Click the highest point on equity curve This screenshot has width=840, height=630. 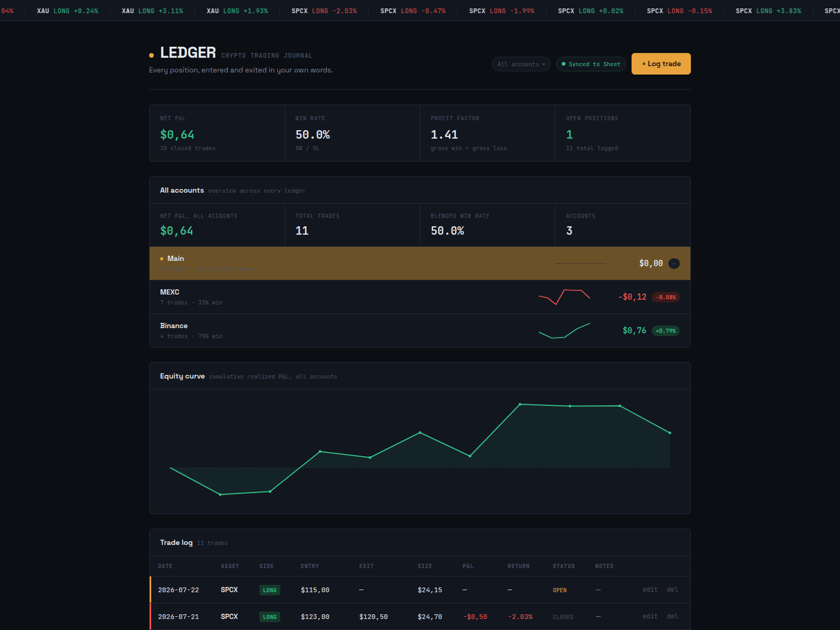[520, 404]
